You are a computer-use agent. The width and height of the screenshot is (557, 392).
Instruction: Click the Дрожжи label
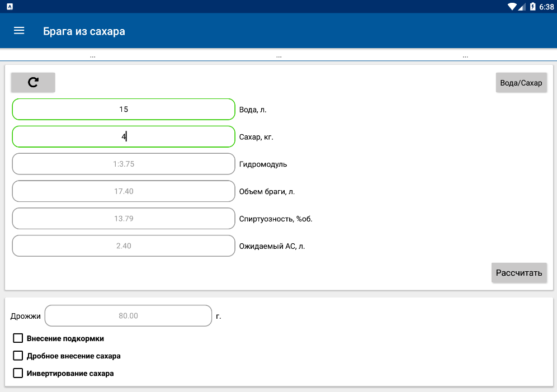coord(26,316)
